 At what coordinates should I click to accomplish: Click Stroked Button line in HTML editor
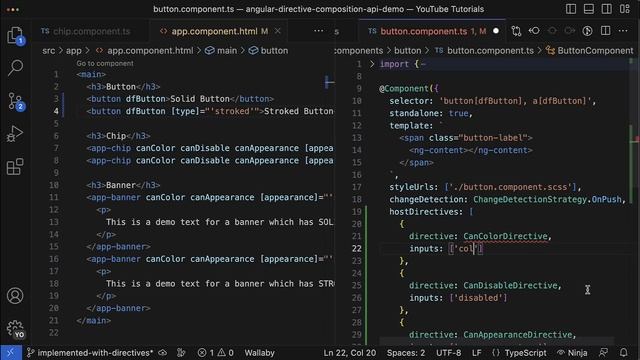(210, 111)
